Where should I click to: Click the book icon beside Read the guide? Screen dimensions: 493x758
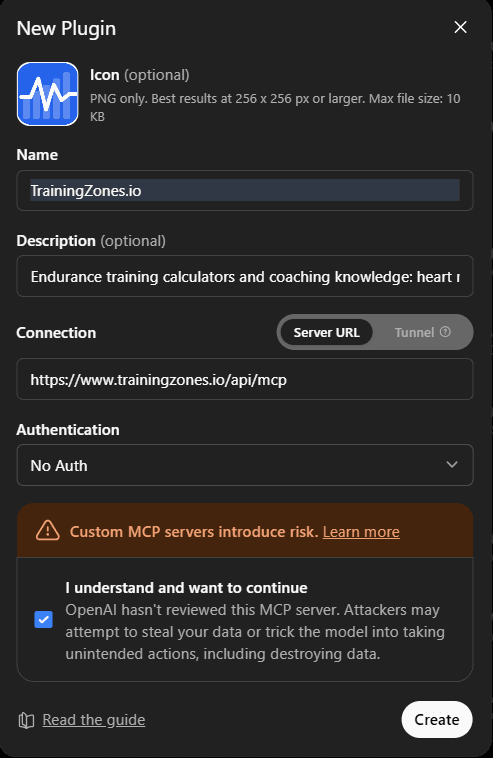pos(26,720)
